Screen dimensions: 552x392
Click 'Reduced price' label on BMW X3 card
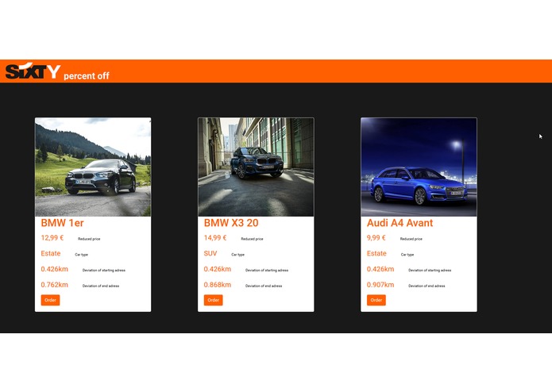pyautogui.click(x=252, y=239)
